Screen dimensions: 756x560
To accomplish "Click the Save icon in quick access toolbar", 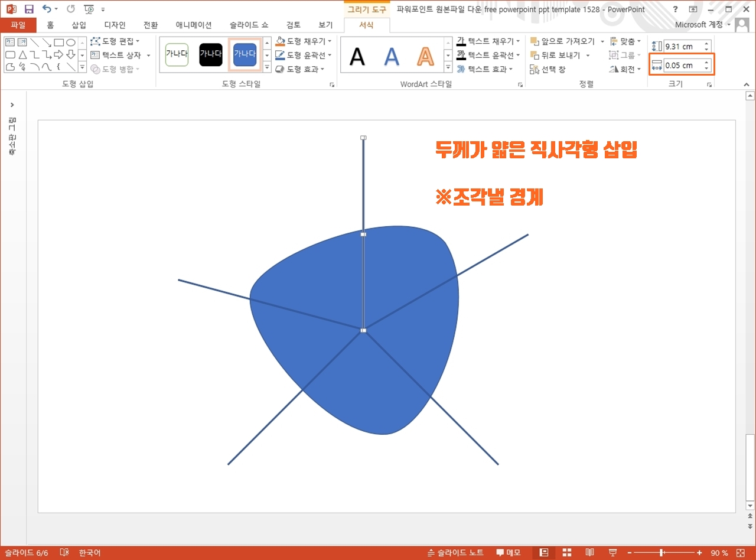I will (29, 9).
